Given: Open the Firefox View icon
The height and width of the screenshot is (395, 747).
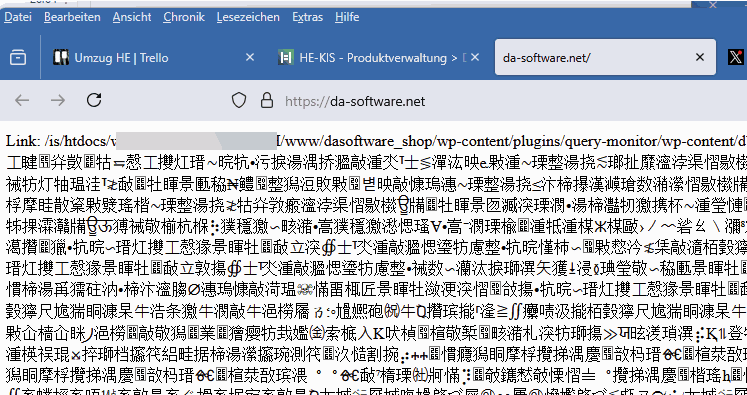Looking at the screenshot, I should pos(18,58).
